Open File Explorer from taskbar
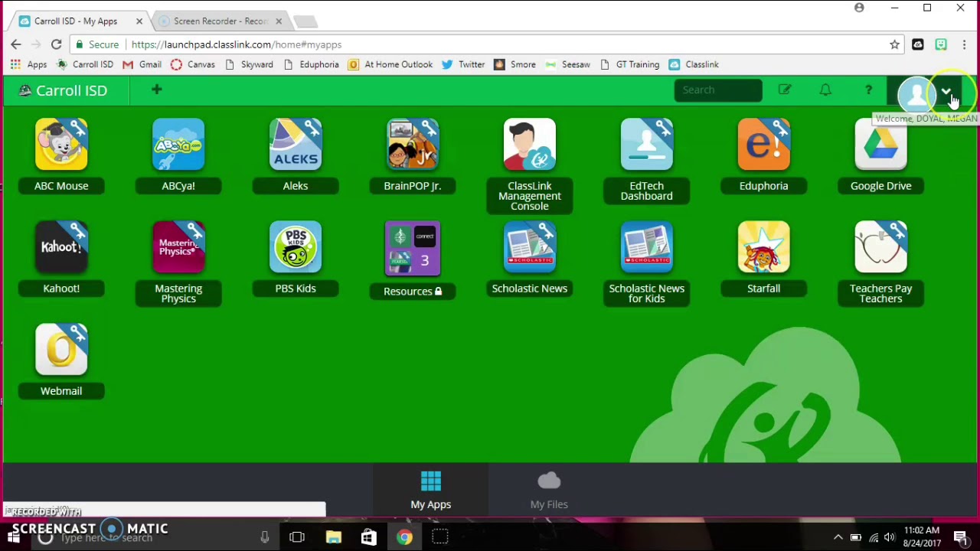Screen dimensions: 980x551 tap(333, 537)
